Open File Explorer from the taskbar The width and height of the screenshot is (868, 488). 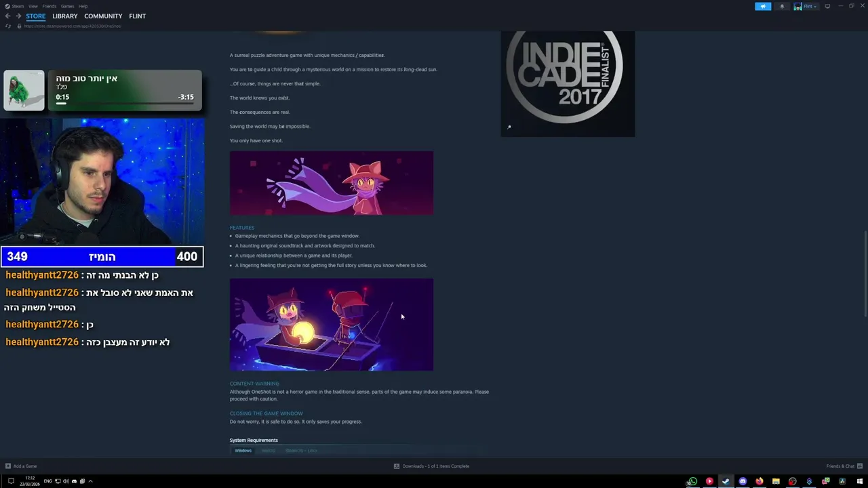coord(776,481)
